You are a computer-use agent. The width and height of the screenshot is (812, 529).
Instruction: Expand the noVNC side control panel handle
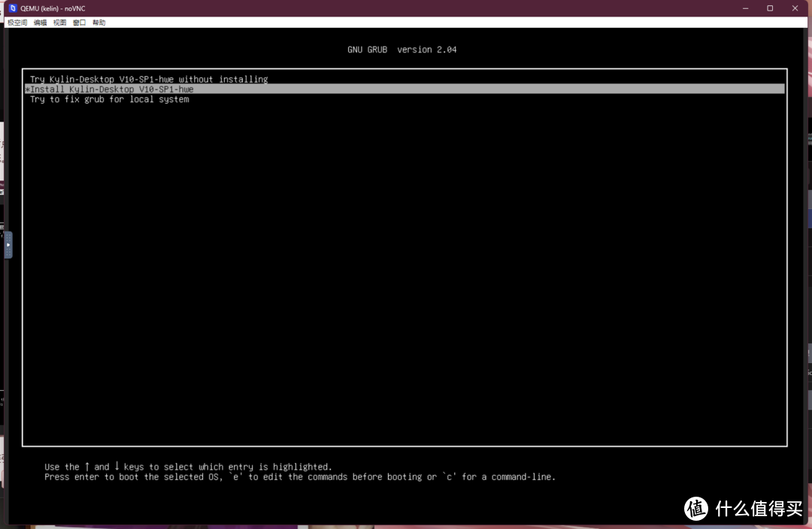(8, 245)
